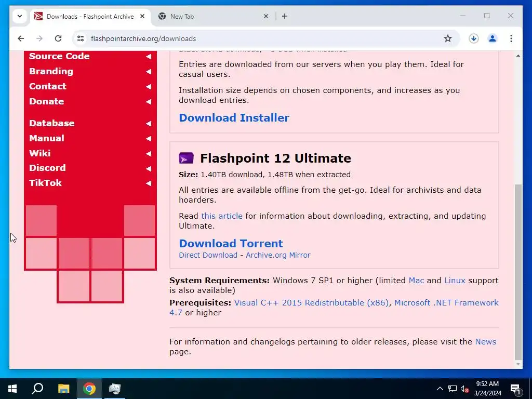Click the arrow beside Database
532x399 pixels.
[149, 124]
